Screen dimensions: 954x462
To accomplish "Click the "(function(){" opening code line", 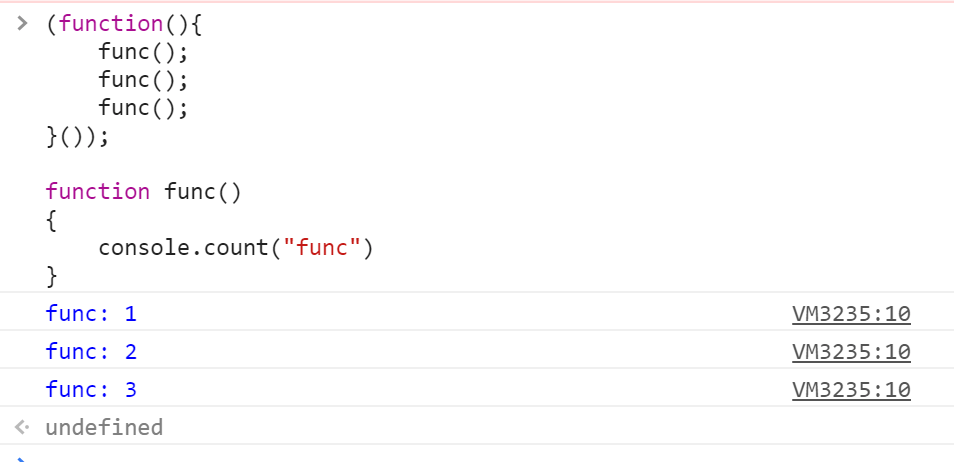I will coord(124,24).
